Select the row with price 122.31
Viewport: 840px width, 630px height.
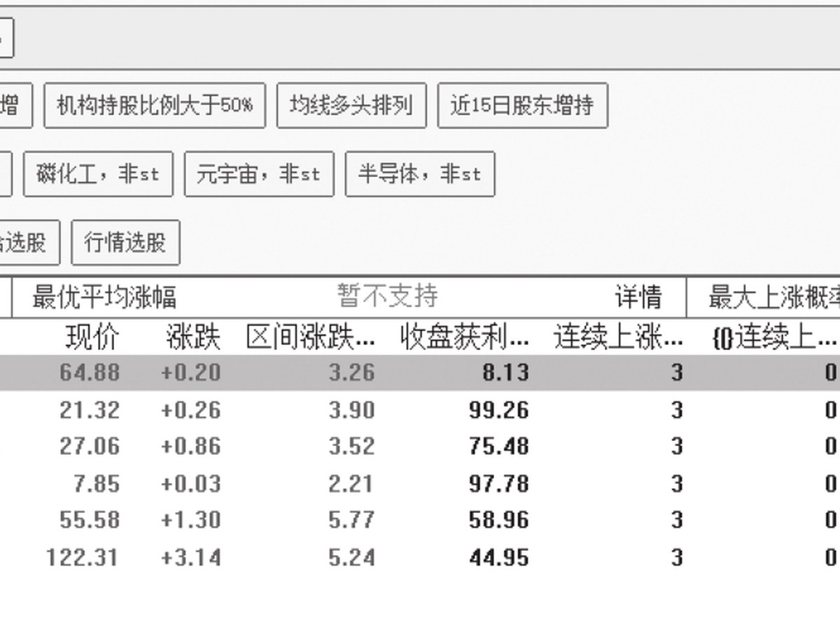point(420,558)
